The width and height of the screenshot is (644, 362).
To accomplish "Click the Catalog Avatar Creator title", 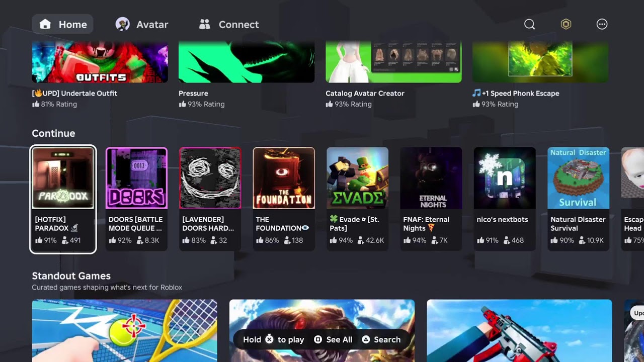I will click(x=365, y=93).
